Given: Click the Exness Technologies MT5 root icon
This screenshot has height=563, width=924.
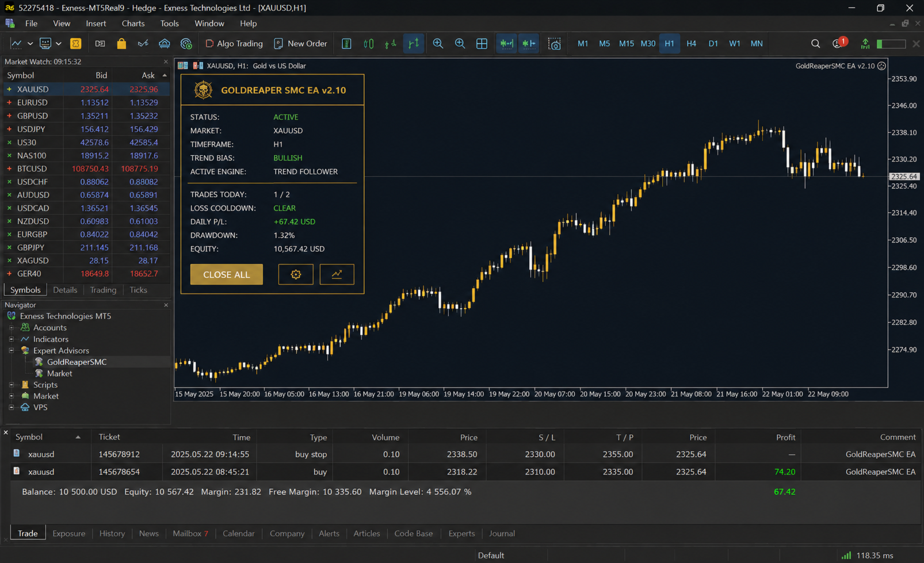Looking at the screenshot, I should coord(12,316).
